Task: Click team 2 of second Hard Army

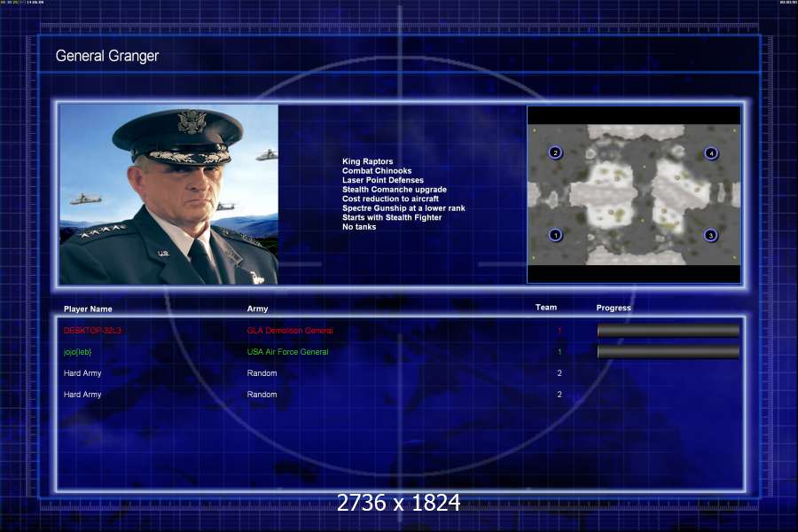Action: pyautogui.click(x=559, y=395)
